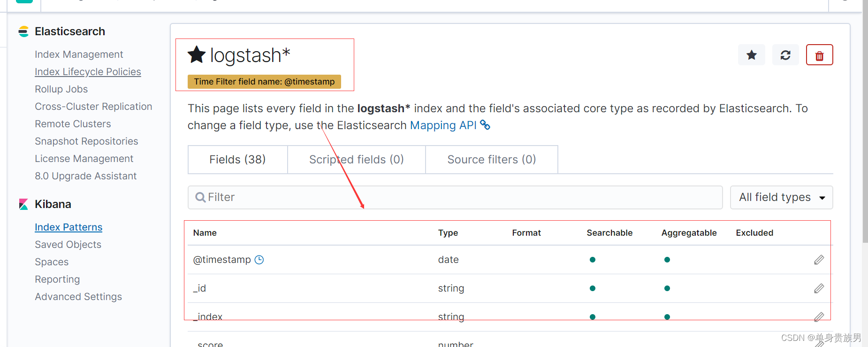Image resolution: width=868 pixels, height=347 pixels.
Task: Delete the logstash* index pattern
Action: pos(819,55)
